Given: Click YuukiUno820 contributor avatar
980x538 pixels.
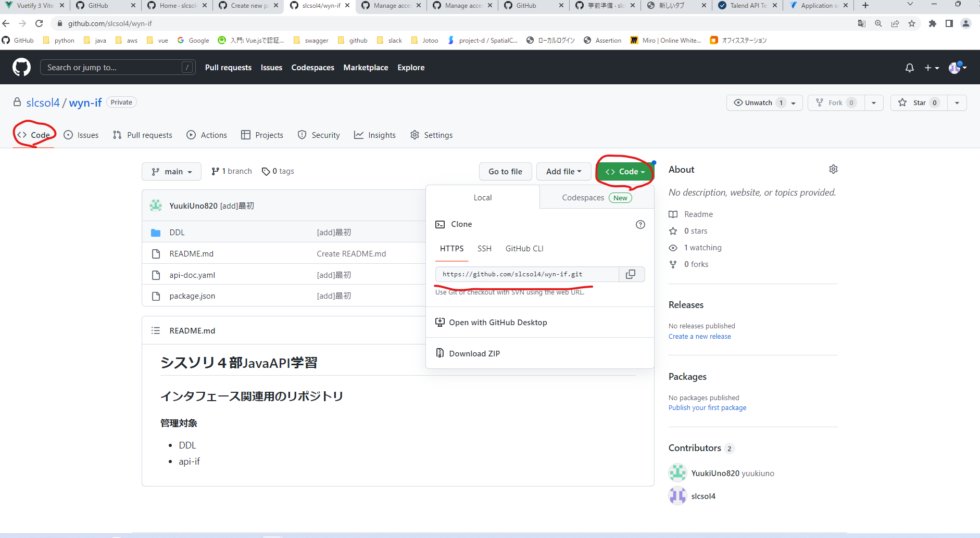Looking at the screenshot, I should (677, 473).
